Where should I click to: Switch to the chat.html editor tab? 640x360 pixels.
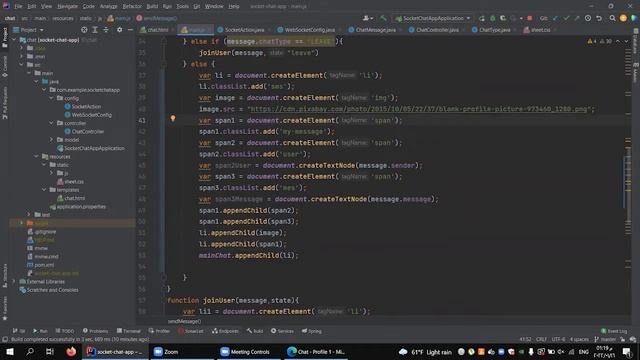158,30
